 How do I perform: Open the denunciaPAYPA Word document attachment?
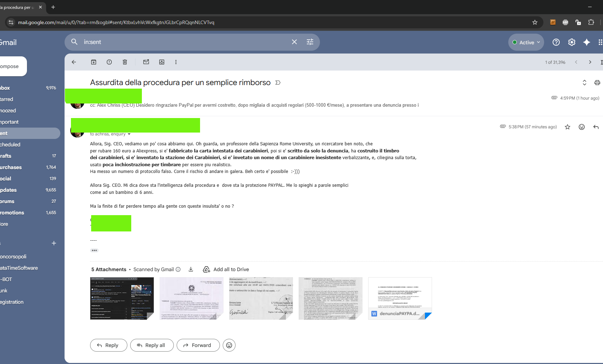click(x=400, y=298)
